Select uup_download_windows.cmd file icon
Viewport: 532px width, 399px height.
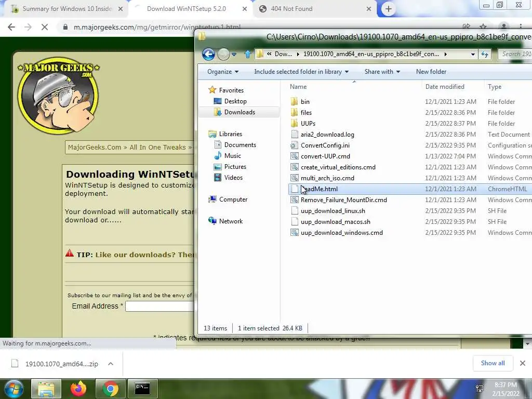point(295,232)
